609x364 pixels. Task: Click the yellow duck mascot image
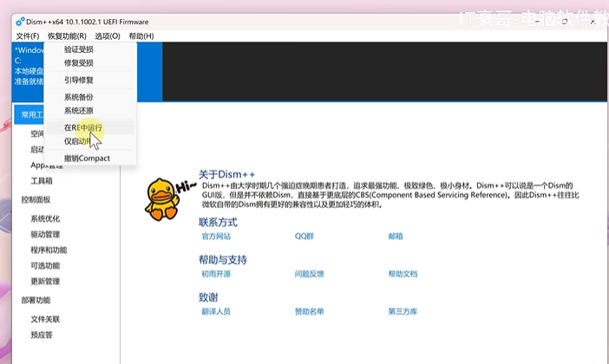163,200
